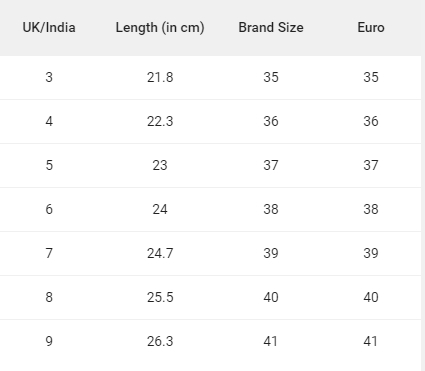Screen dimensions: 425x371
Task: Select the Length (in cm) column header
Action: click(x=160, y=27)
